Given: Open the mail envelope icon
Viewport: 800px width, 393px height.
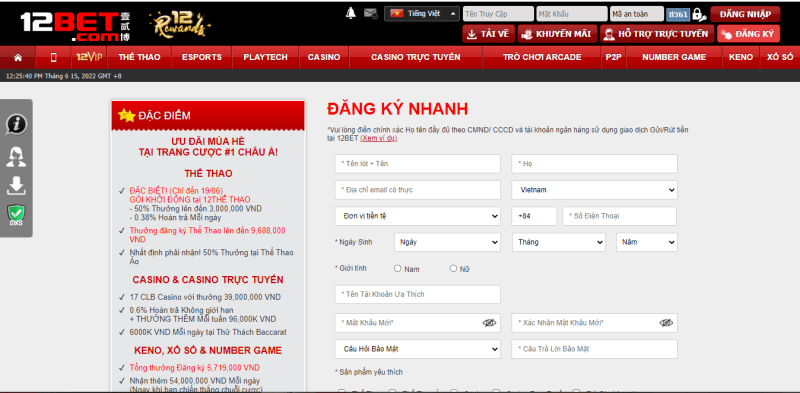Looking at the screenshot, I should point(371,14).
